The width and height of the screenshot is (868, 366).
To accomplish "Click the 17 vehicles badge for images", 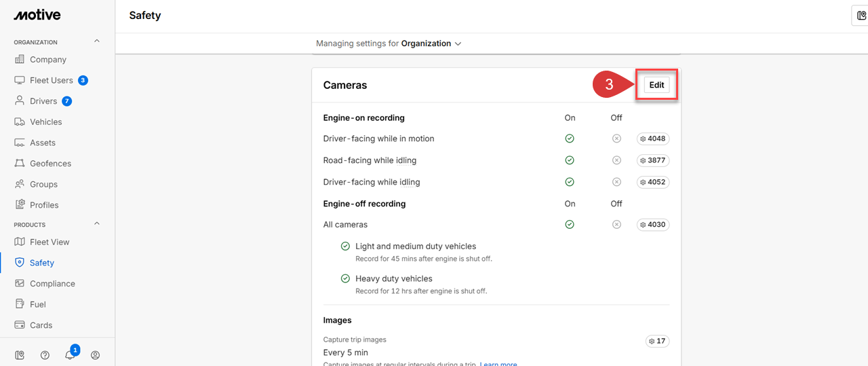I will coord(657,341).
